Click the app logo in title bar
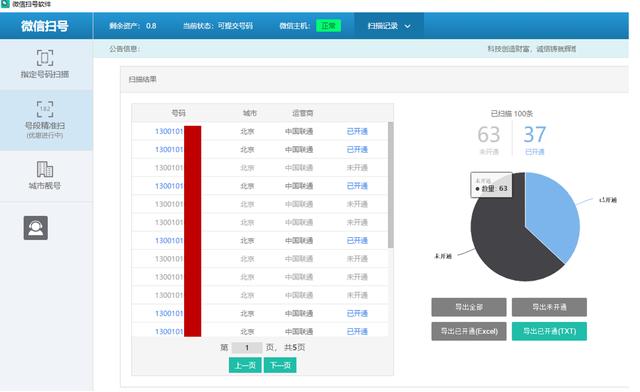Screen dimensions: 640x392 (x=5, y=4)
